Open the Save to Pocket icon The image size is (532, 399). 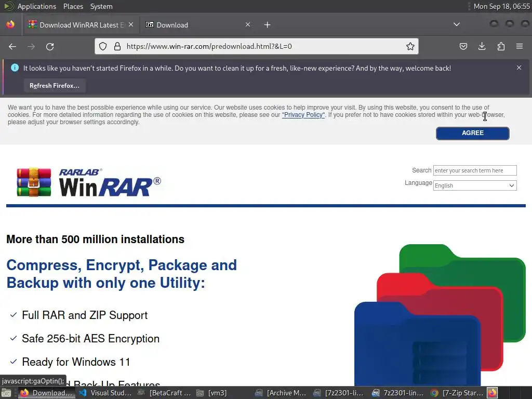click(x=463, y=46)
